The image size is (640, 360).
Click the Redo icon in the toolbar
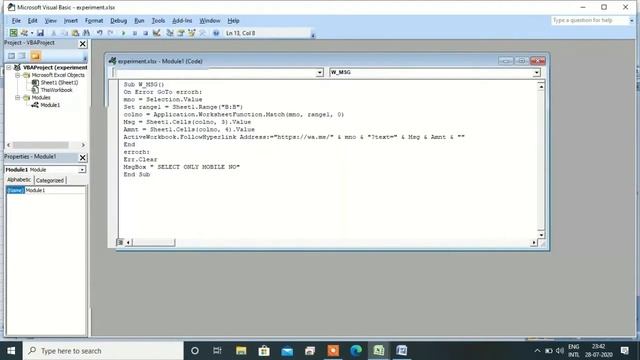(111, 33)
